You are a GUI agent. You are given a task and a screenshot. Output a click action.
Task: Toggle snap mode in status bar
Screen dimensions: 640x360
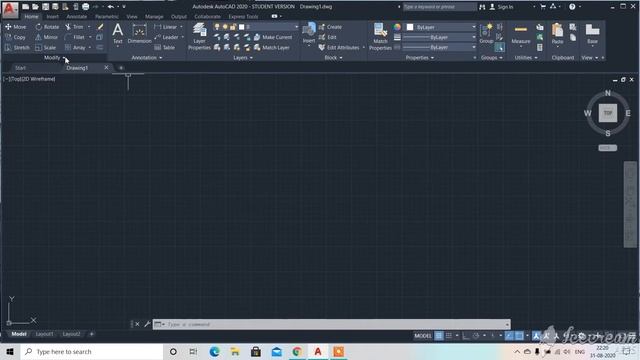449,336
